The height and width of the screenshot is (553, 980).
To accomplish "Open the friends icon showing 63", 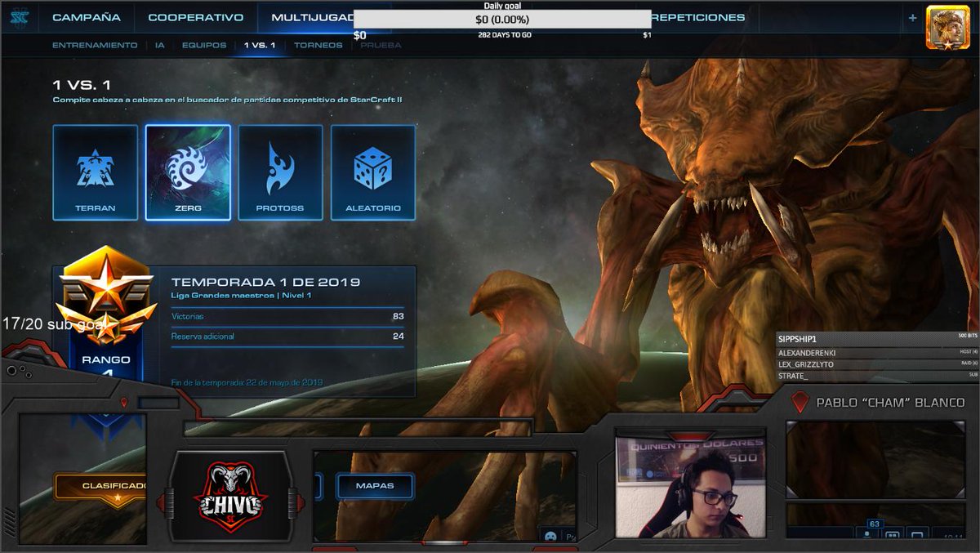I will tap(867, 532).
